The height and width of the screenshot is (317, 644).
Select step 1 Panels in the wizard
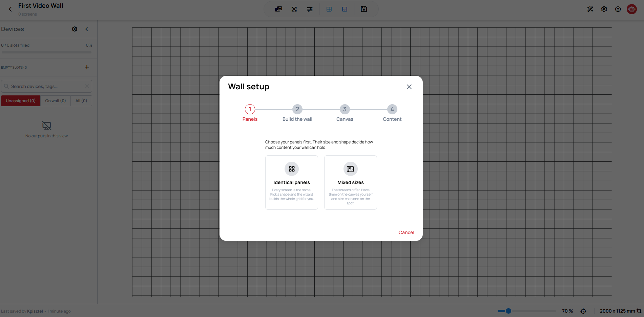click(x=250, y=113)
